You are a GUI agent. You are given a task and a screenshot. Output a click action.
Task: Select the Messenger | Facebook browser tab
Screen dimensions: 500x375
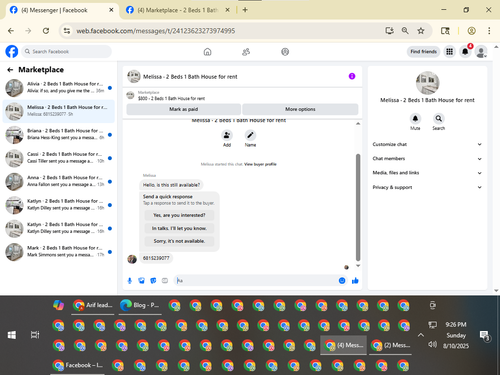tap(62, 10)
